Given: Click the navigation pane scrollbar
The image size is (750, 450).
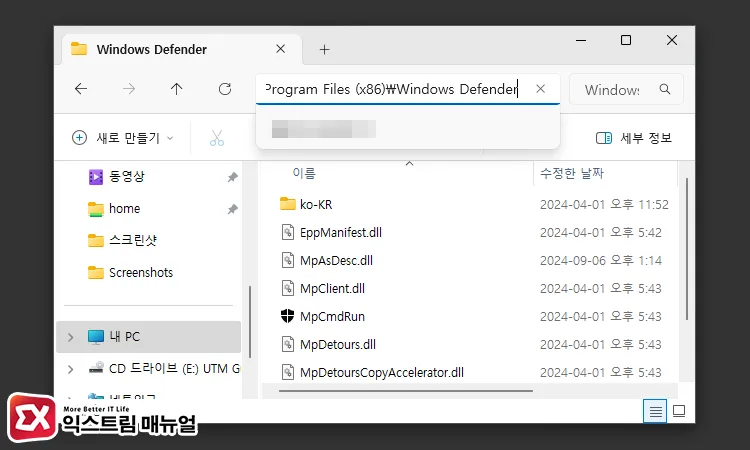Looking at the screenshot, I should (250, 321).
